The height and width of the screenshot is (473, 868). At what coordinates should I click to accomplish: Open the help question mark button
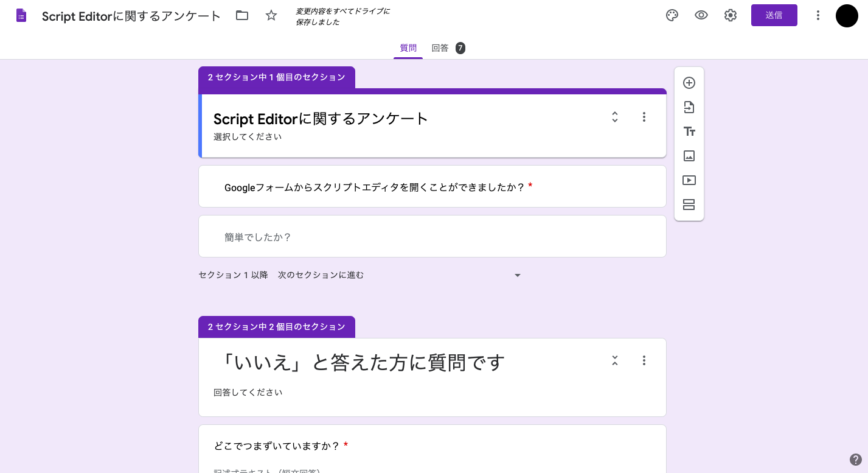[855, 460]
